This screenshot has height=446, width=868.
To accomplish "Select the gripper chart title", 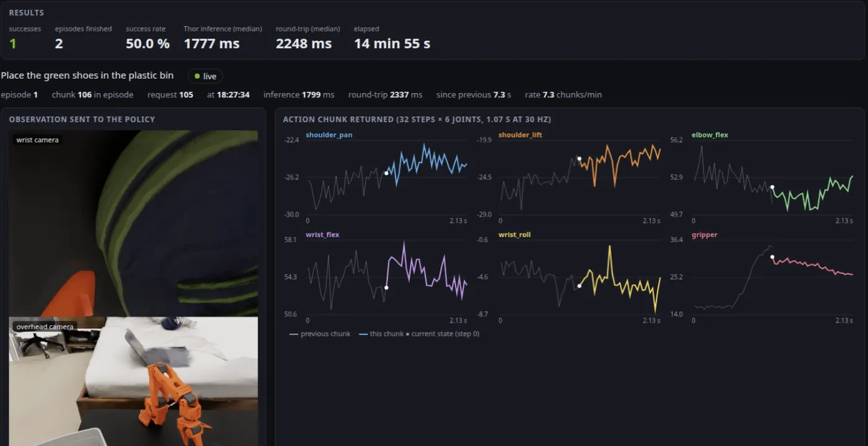I will tap(704, 234).
